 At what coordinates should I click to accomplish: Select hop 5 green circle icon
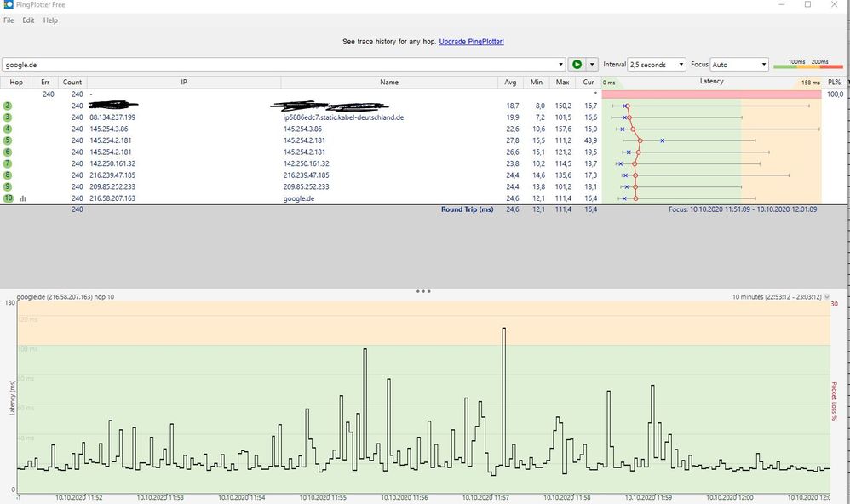point(8,140)
